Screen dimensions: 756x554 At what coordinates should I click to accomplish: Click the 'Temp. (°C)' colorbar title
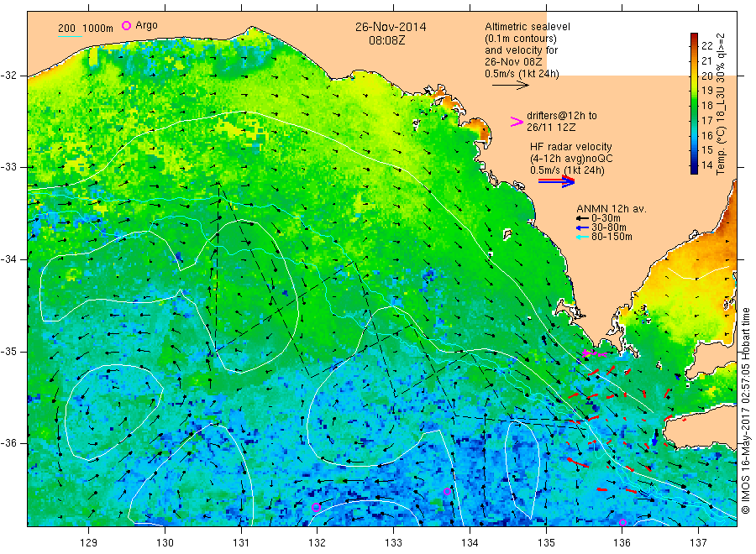click(721, 149)
